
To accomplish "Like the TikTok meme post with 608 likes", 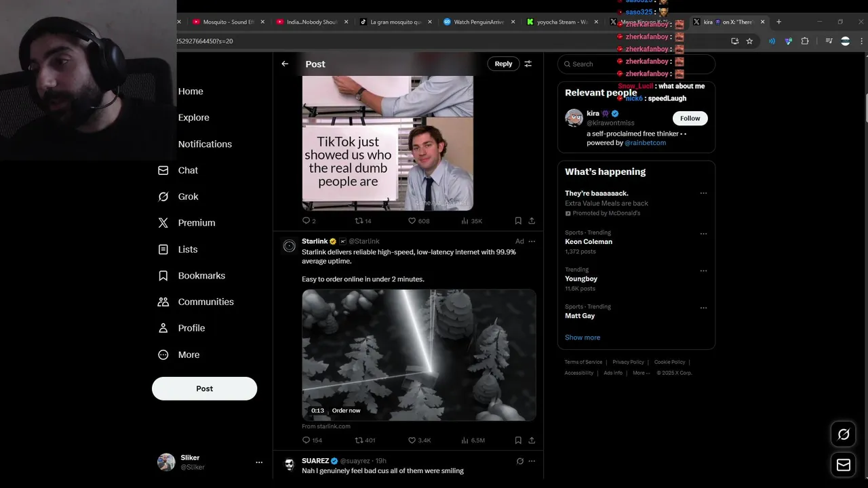I will click(418, 221).
